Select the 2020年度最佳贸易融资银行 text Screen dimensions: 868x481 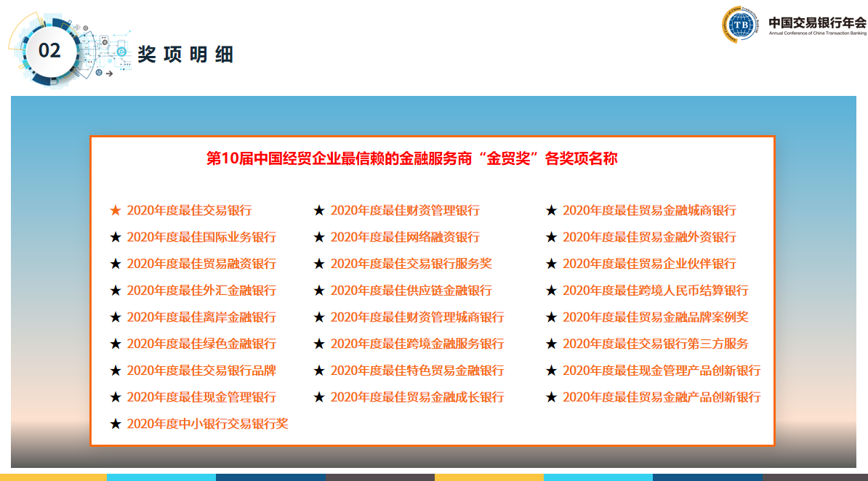201,264
